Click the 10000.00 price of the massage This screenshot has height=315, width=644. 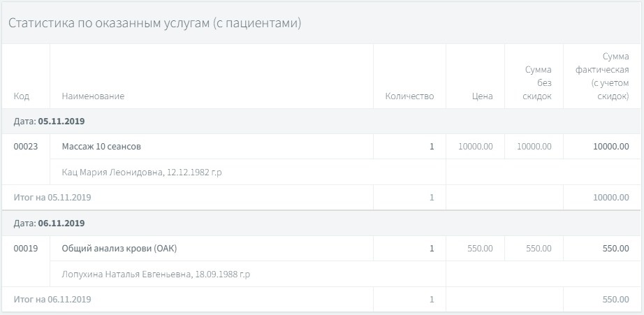(476, 146)
